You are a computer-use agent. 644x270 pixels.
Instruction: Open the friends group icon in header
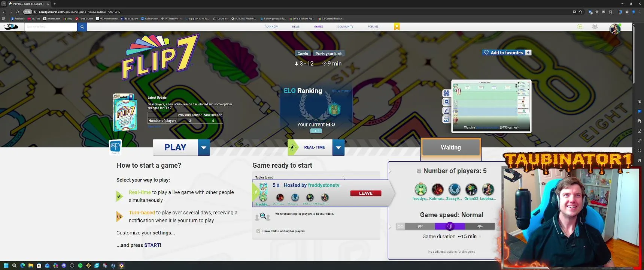pos(595,27)
